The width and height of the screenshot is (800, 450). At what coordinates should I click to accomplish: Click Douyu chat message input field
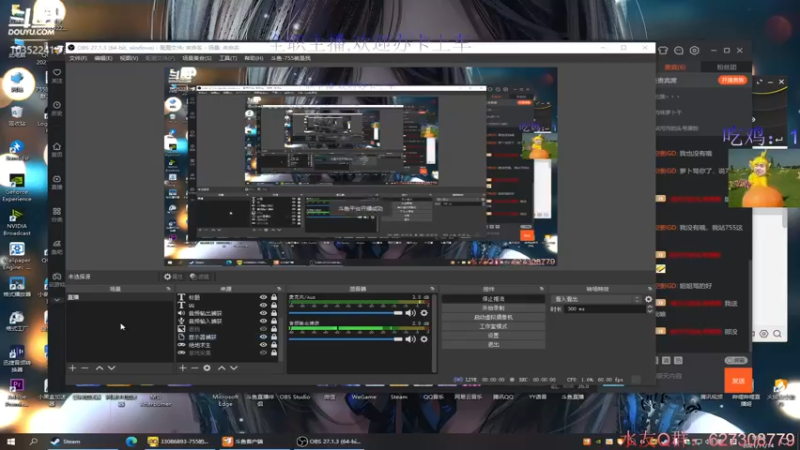coord(689,376)
